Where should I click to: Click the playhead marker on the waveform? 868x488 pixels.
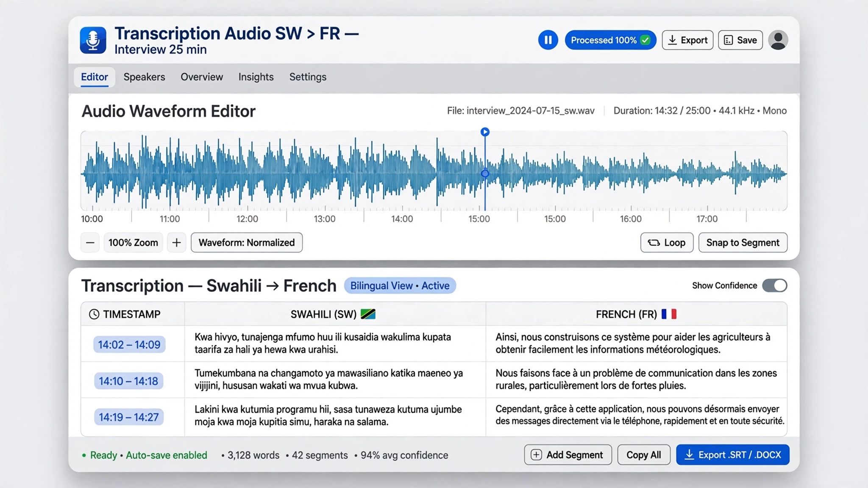485,132
